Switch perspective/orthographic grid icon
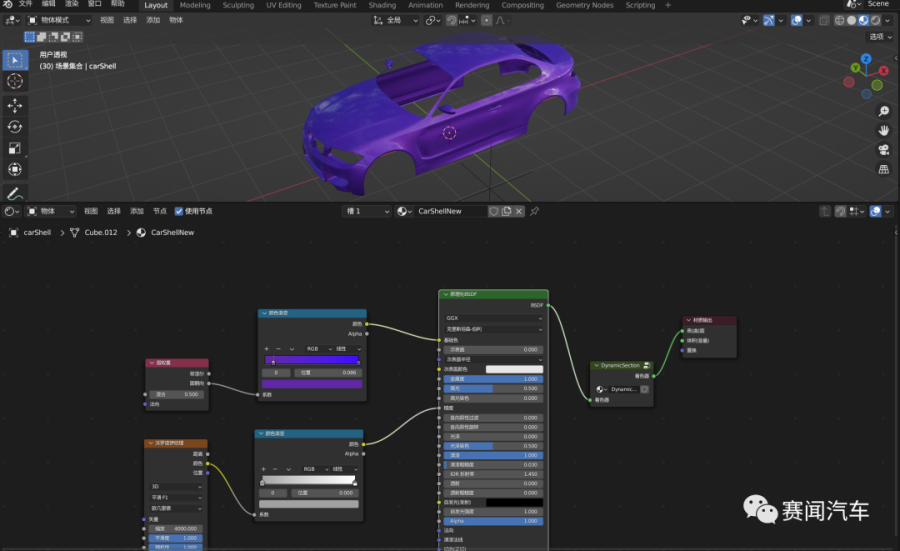Image resolution: width=900 pixels, height=551 pixels. tap(884, 170)
